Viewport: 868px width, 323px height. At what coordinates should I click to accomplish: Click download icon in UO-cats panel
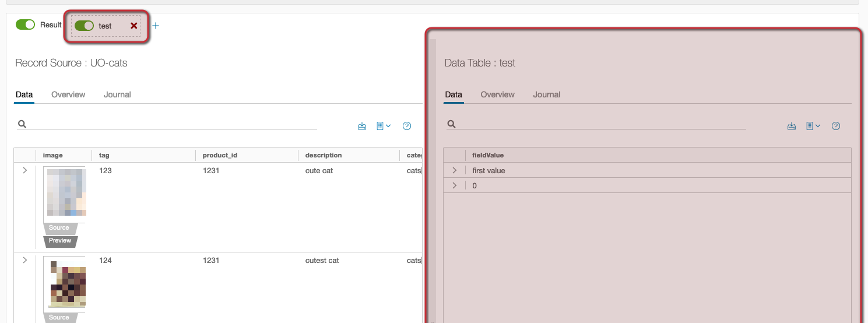(362, 126)
